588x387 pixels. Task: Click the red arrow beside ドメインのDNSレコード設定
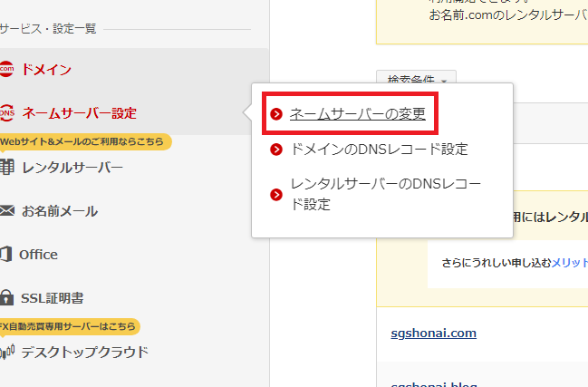pos(276,150)
